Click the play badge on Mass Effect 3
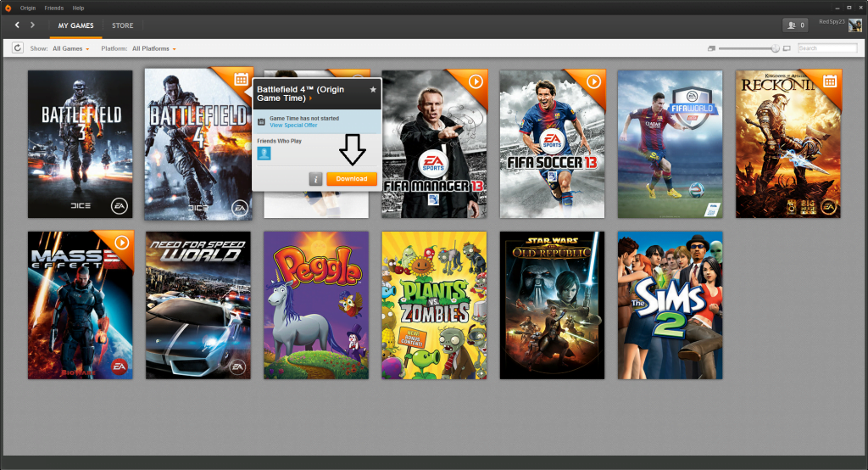The width and height of the screenshot is (868, 470). point(122,243)
